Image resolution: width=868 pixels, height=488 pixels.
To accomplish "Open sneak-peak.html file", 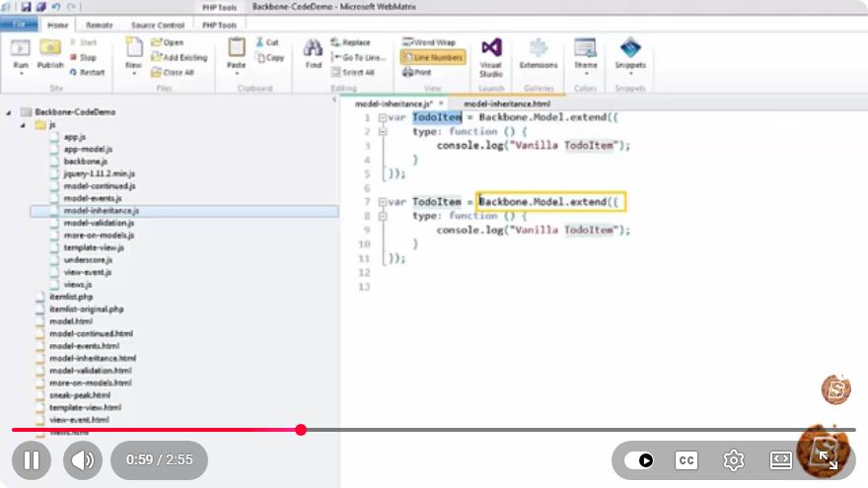I will click(x=80, y=395).
